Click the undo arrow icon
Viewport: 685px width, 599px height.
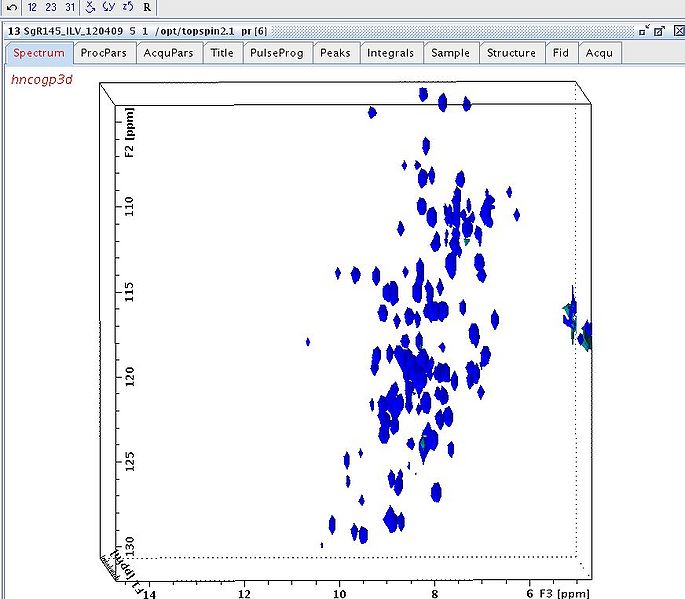pos(11,7)
